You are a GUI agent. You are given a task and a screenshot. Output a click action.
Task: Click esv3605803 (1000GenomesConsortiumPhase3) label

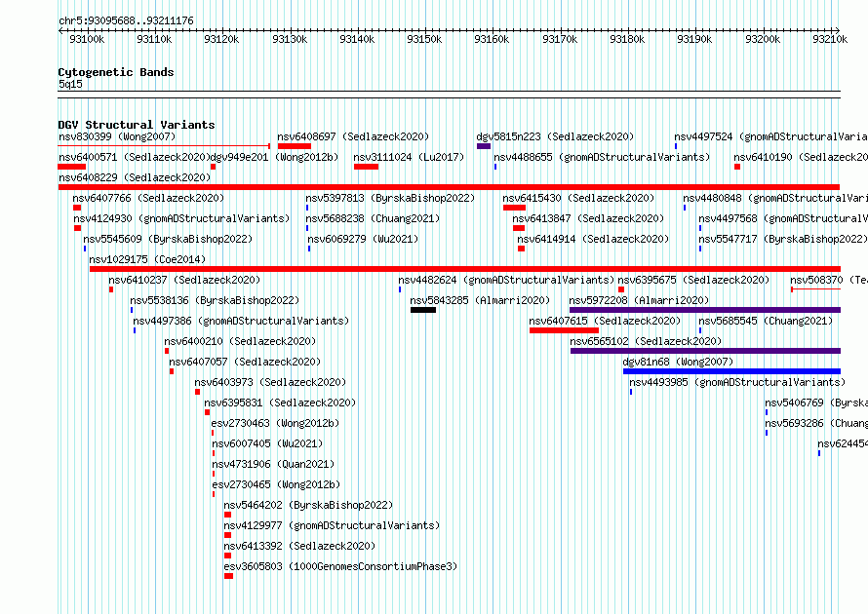[x=340, y=566]
